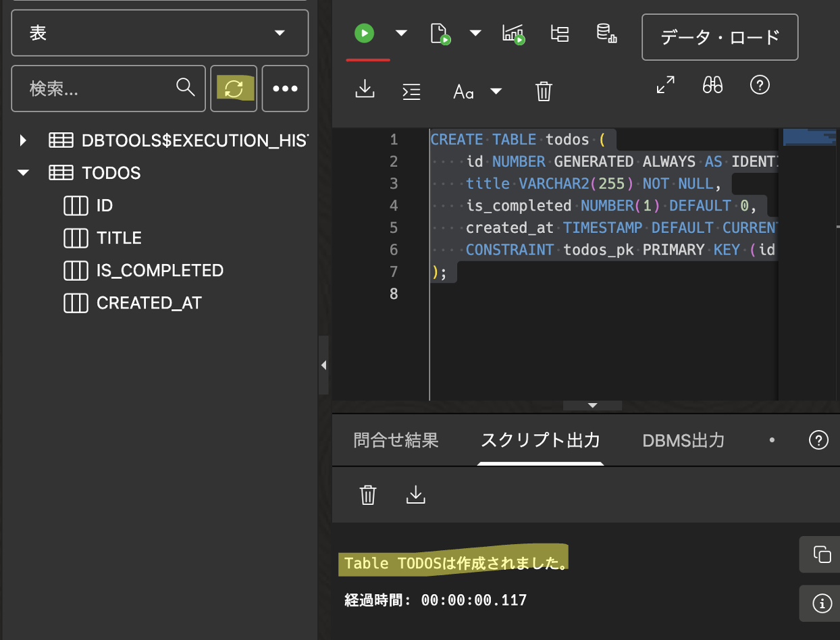Switch to the DBMS出力 tab

[683, 441]
